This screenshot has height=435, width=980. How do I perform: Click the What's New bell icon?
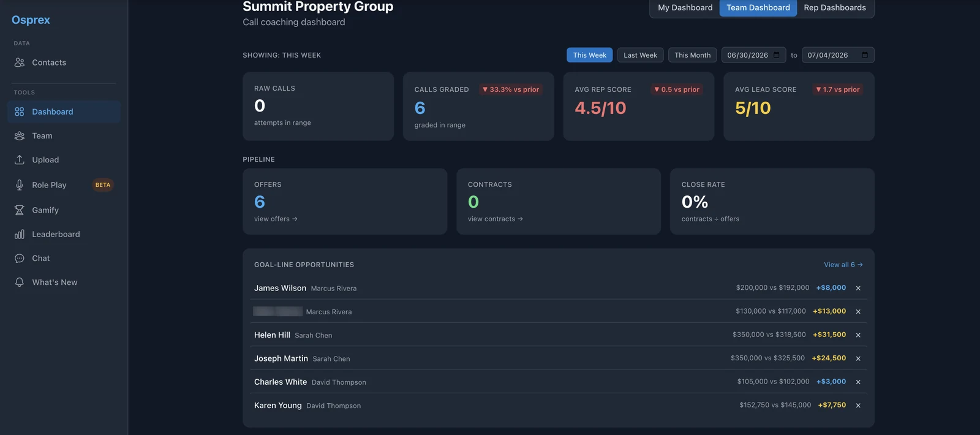point(20,282)
